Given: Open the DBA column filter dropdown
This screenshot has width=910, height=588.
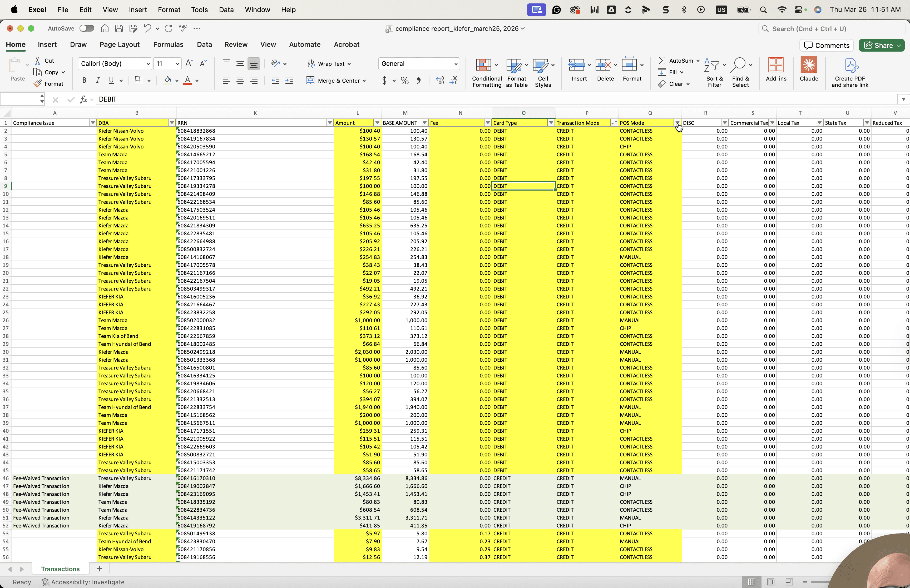Looking at the screenshot, I should (171, 123).
